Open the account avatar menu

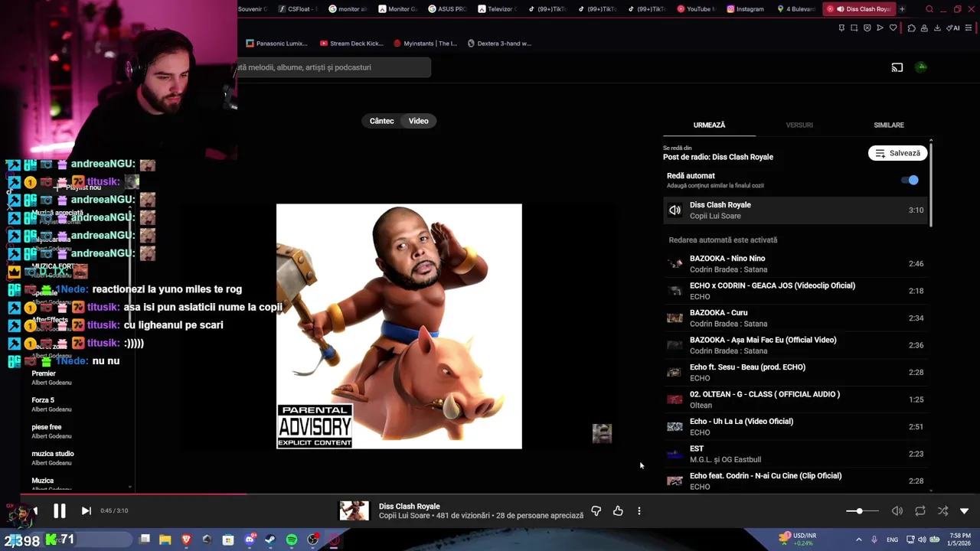click(922, 67)
